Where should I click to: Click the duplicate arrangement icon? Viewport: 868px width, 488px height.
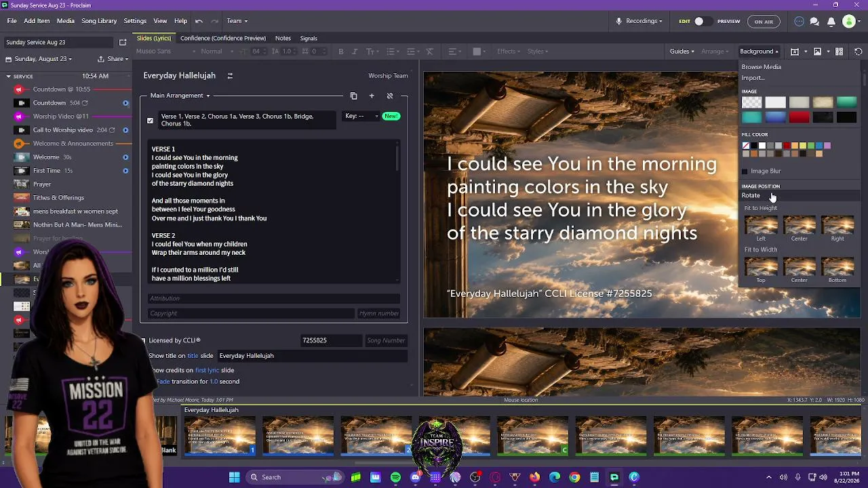353,96
